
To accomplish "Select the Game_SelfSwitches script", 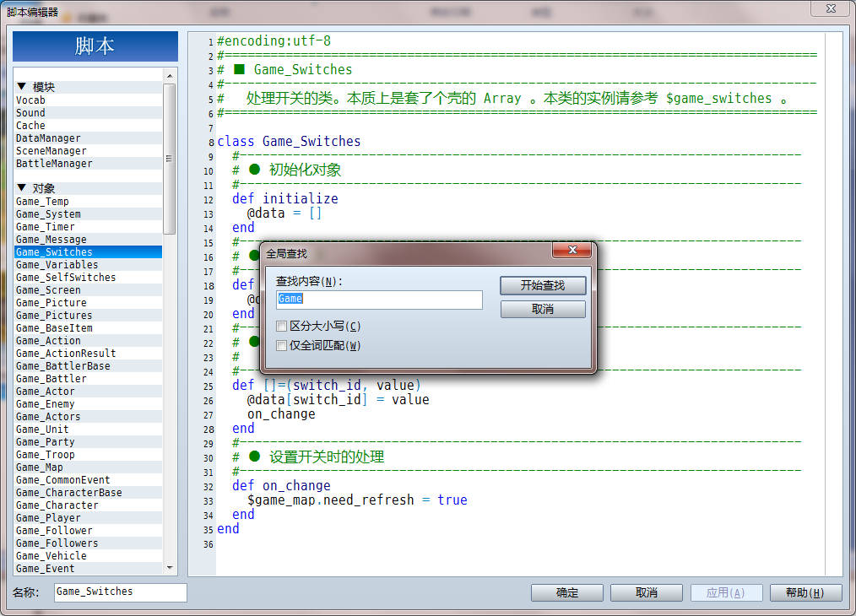I will (89, 278).
